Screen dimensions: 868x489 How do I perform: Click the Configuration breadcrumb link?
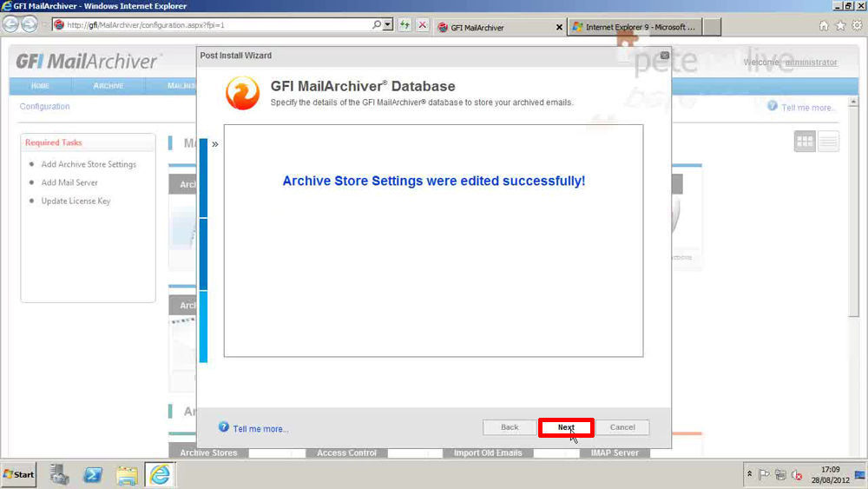(45, 106)
